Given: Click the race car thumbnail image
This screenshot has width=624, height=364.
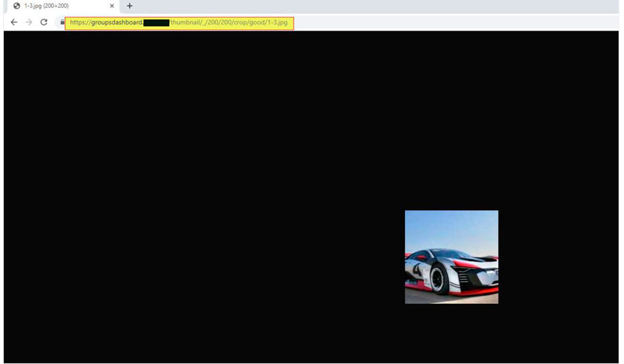Looking at the screenshot, I should click(x=451, y=257).
